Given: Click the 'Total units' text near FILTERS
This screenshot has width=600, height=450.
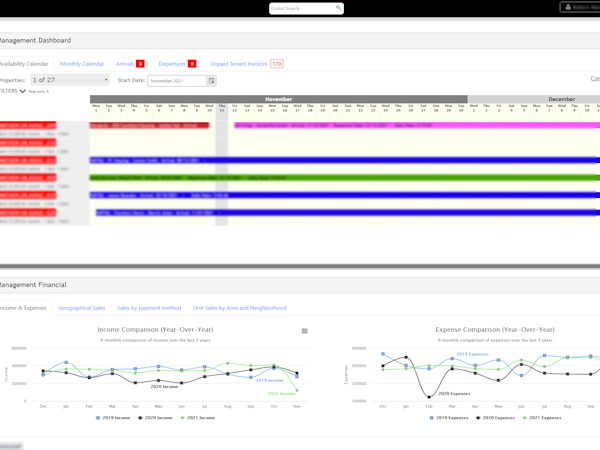Looking at the screenshot, I should point(38,91).
